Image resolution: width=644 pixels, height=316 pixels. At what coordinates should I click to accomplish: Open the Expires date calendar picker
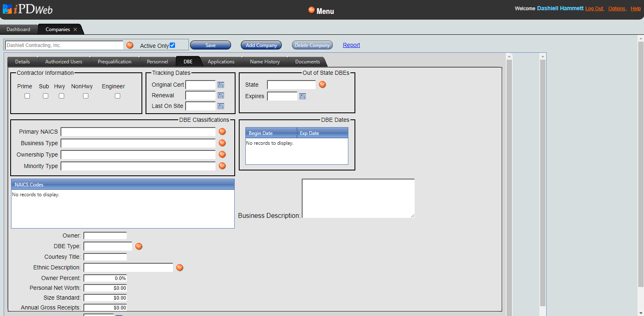pos(303,96)
